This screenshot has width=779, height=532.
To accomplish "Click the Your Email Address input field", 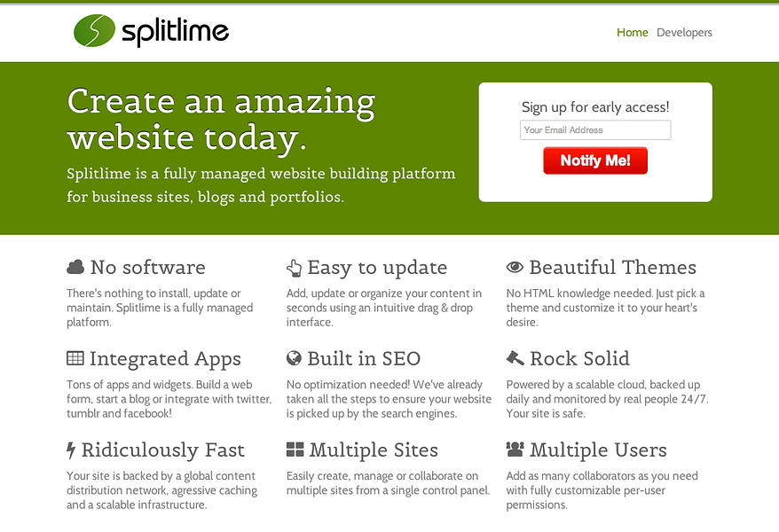I will [594, 129].
